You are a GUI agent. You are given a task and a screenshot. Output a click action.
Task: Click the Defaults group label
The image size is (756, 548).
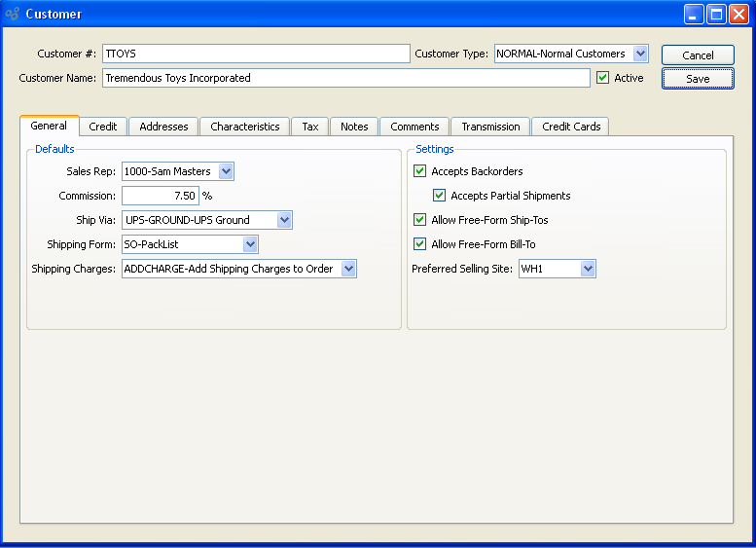(54, 149)
